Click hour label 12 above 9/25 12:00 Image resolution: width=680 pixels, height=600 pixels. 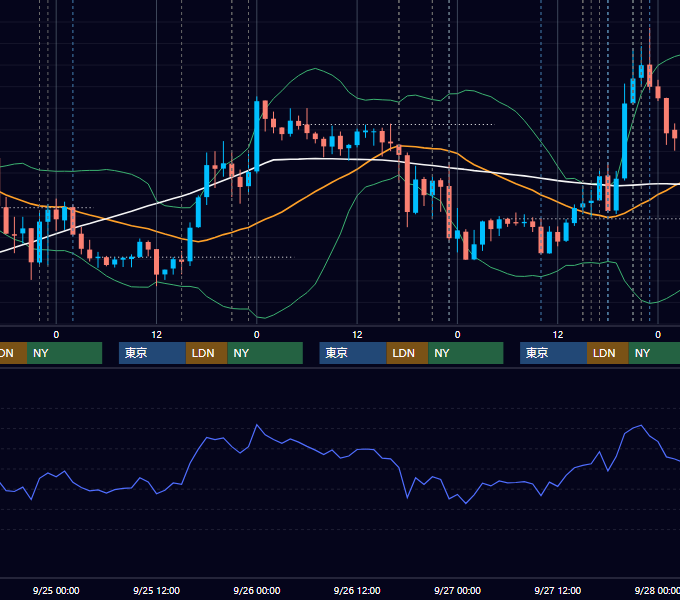pyautogui.click(x=157, y=334)
